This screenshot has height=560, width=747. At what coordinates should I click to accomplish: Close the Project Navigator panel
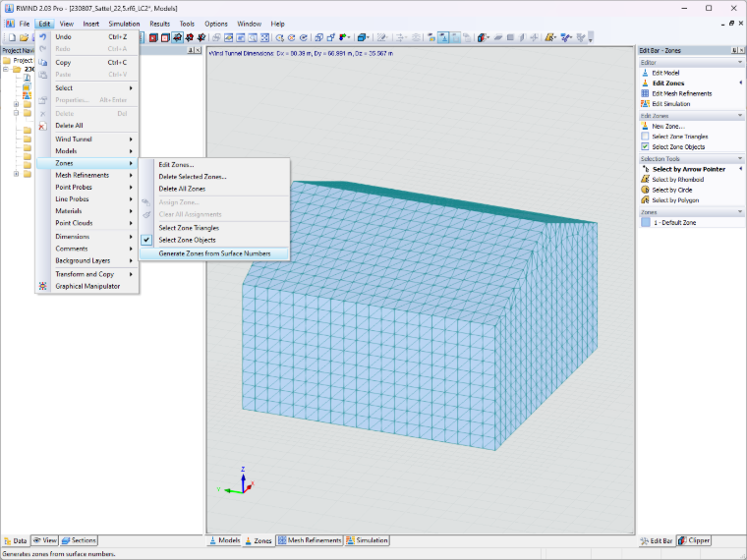(199, 50)
